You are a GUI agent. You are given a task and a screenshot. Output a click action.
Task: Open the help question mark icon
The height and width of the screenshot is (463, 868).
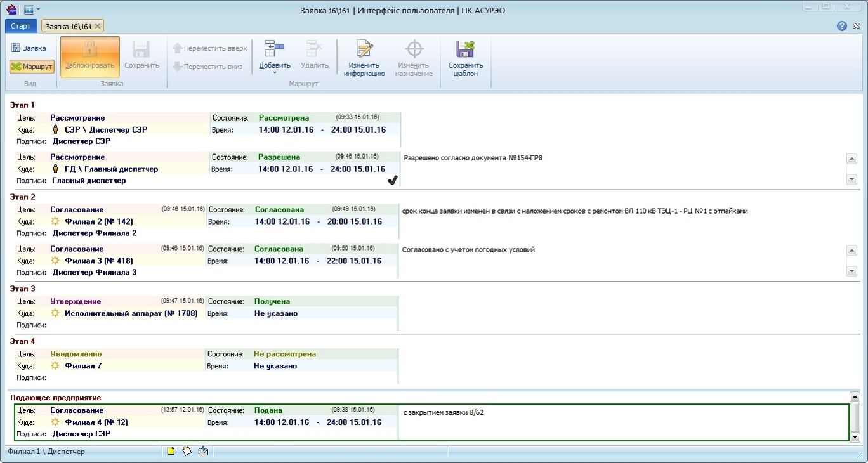(x=842, y=26)
